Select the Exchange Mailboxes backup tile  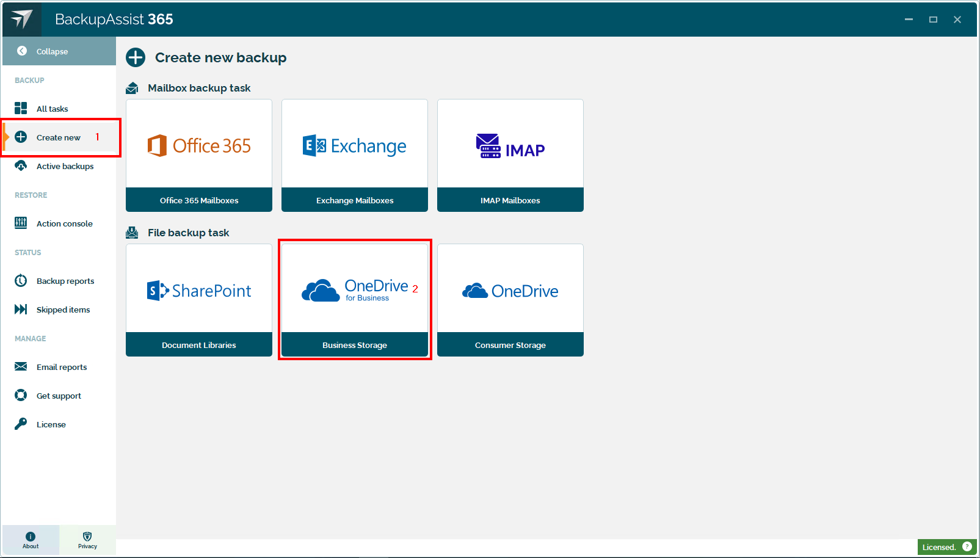click(355, 156)
